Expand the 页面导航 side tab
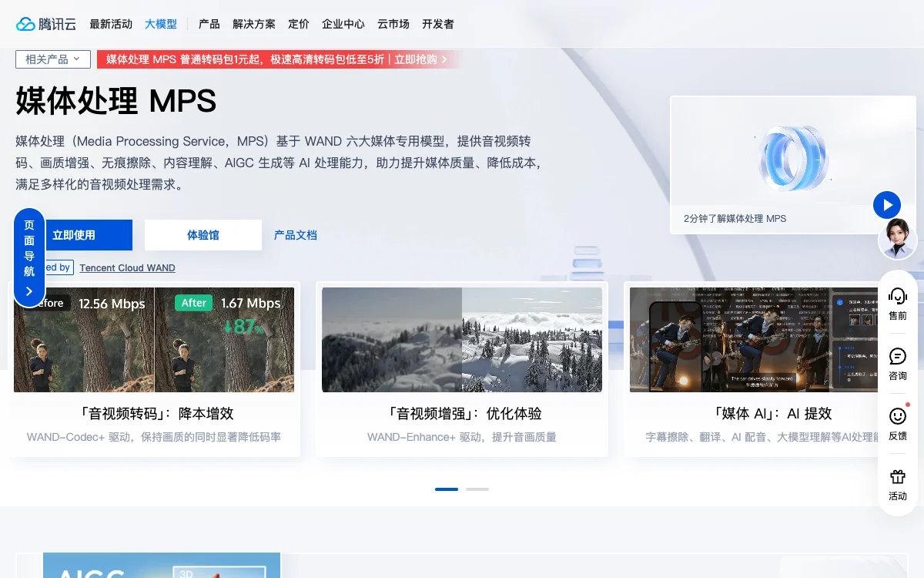924x578 pixels. tap(29, 257)
